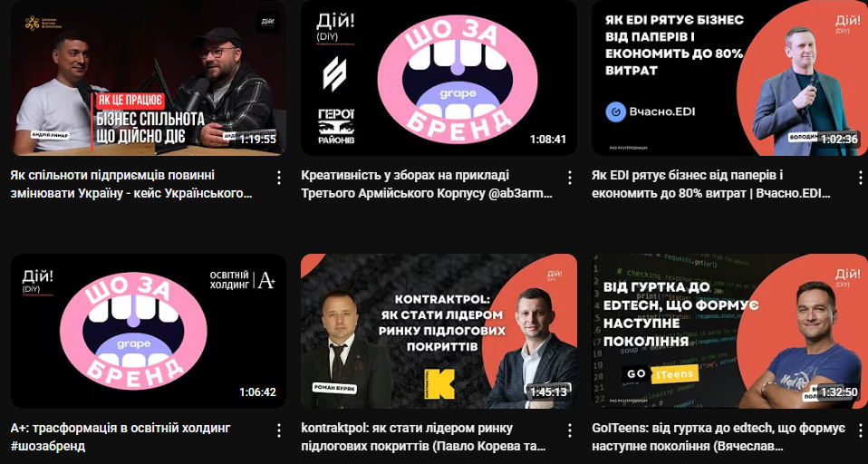The width and height of the screenshot is (868, 464).
Task: Open title 'Як EDI рятує бізнес від паперів'
Action: 711,184
